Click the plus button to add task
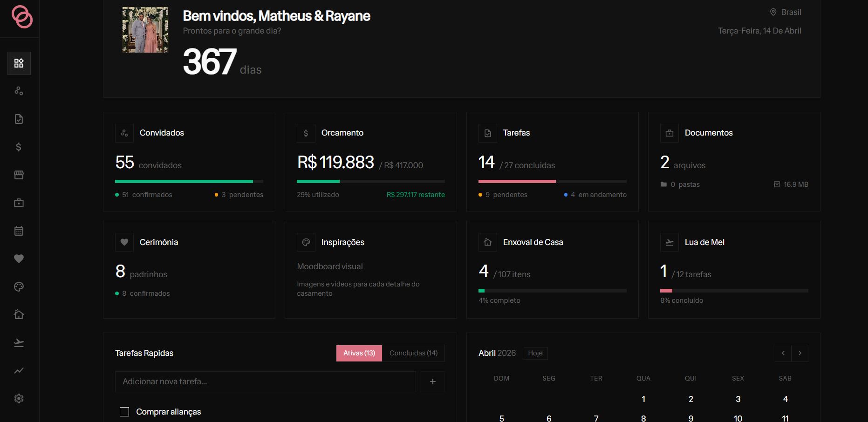The width and height of the screenshot is (868, 422). [x=433, y=381]
